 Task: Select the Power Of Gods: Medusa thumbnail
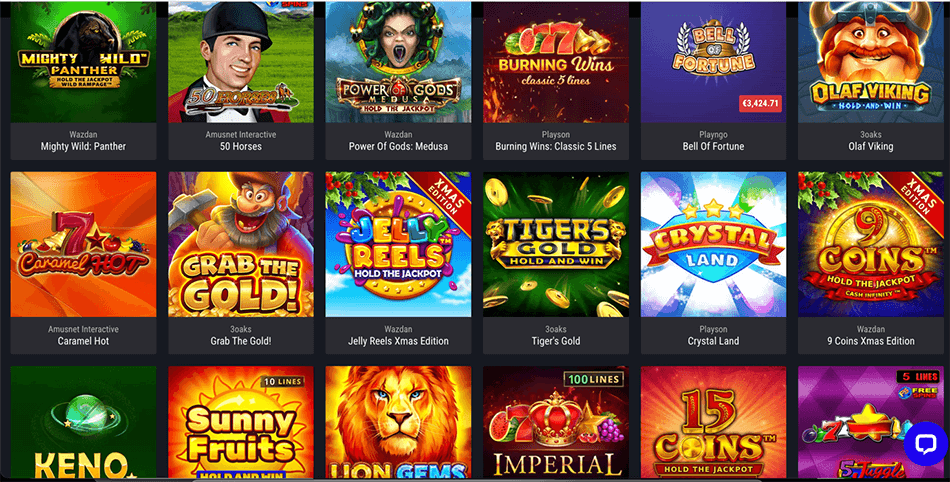398,62
